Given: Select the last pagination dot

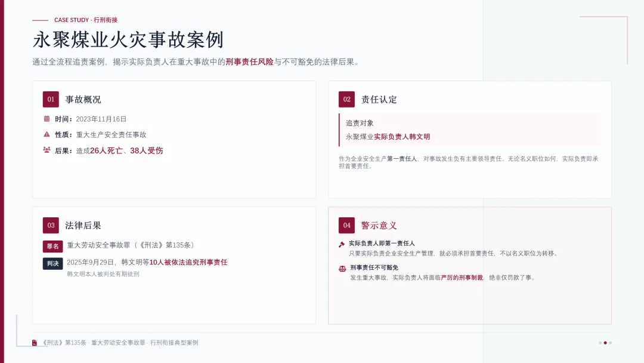Looking at the screenshot, I should click(x=611, y=343).
